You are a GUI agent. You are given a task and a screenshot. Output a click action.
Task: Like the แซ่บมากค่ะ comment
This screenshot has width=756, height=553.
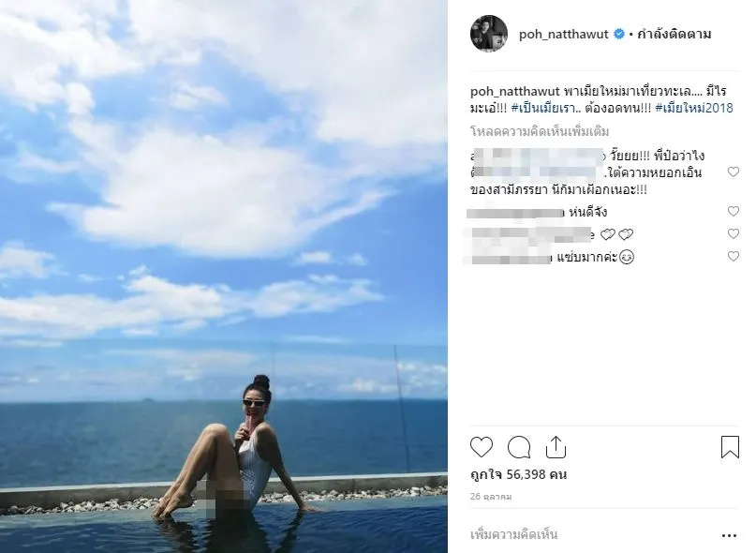tap(734, 256)
